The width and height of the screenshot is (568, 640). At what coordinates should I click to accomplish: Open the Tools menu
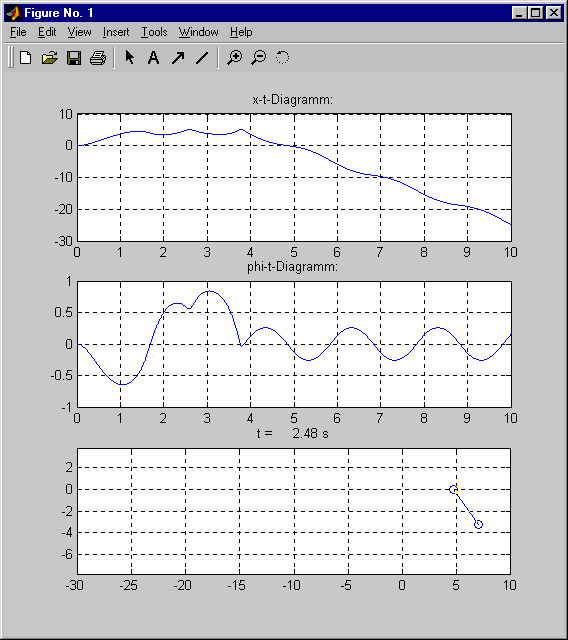154,32
